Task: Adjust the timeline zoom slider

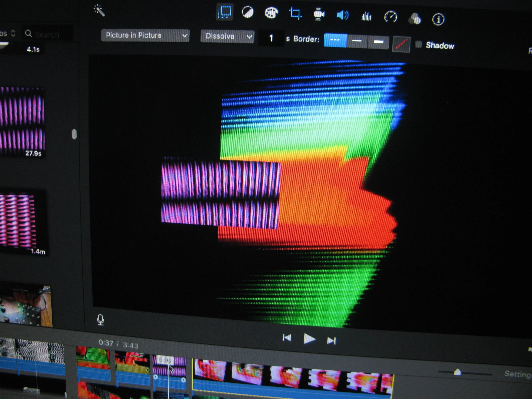Action: 457,372
